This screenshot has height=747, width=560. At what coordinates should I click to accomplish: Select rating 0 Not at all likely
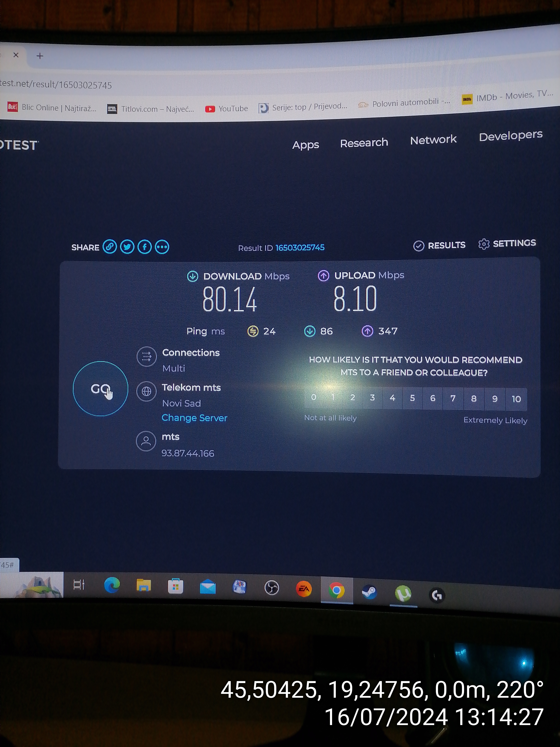tap(314, 397)
